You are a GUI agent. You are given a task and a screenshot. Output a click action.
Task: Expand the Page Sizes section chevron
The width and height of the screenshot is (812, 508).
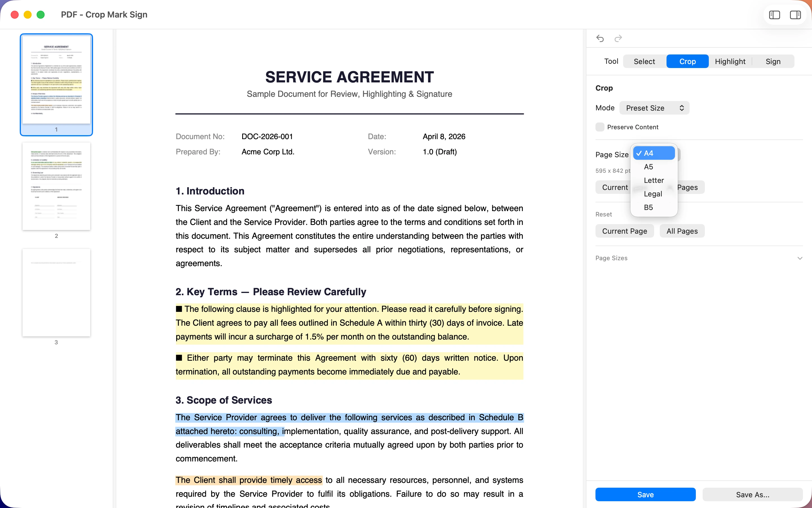pos(800,258)
